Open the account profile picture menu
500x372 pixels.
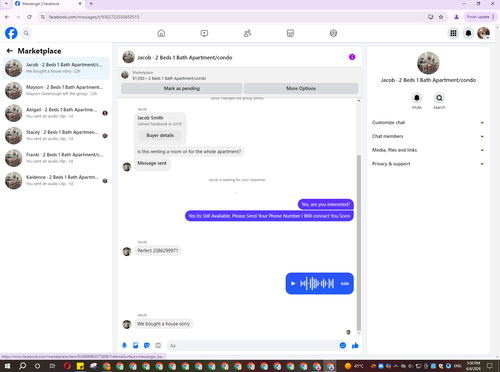[483, 33]
